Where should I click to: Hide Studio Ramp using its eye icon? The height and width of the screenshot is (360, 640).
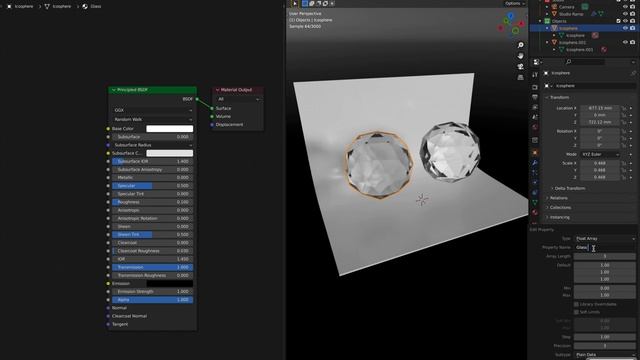tap(625, 14)
